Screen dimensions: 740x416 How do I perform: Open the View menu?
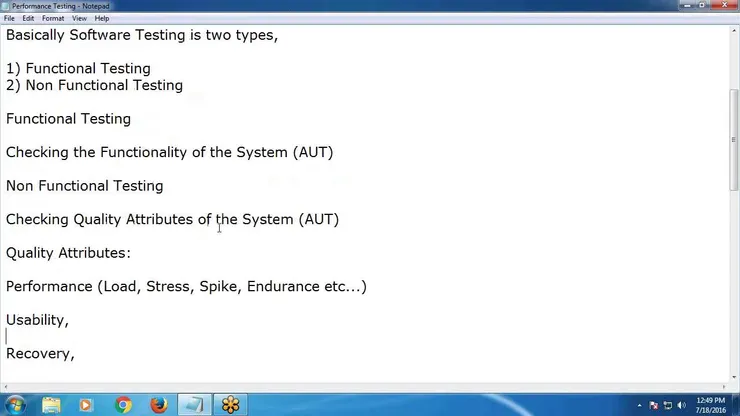click(79, 18)
